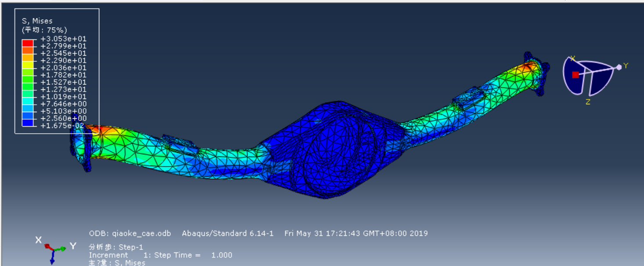The width and height of the screenshot is (644, 266).
Task: Click legend value +2.036e+01
Action: click(63, 68)
